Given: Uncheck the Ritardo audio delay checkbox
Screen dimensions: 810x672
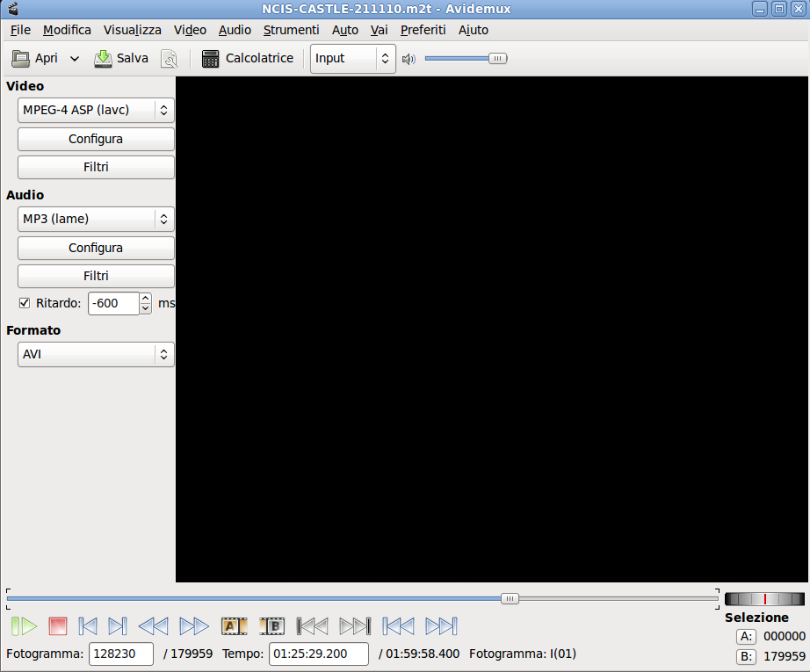Looking at the screenshot, I should coord(25,303).
